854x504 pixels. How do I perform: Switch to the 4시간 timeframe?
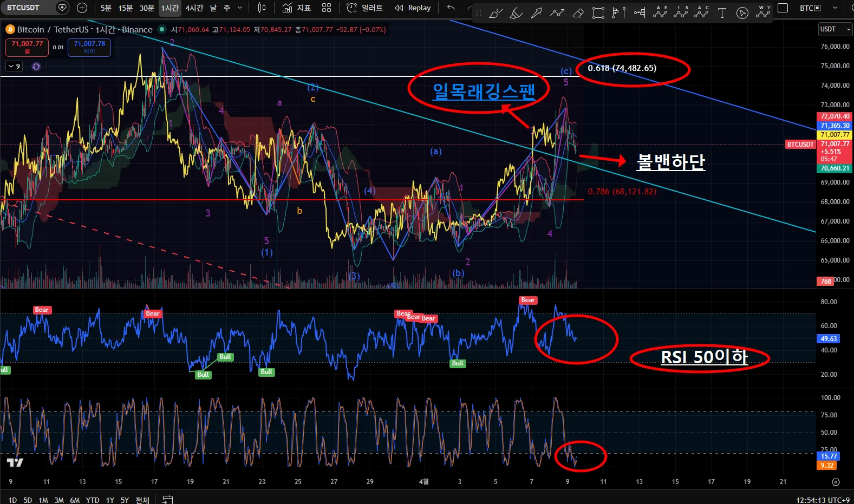(x=194, y=8)
